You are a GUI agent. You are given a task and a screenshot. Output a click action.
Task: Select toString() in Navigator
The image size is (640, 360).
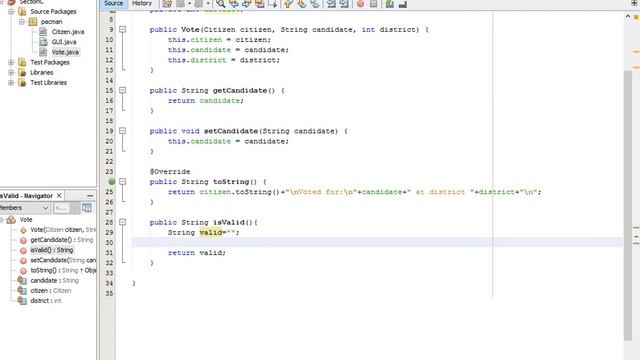[x=63, y=270]
